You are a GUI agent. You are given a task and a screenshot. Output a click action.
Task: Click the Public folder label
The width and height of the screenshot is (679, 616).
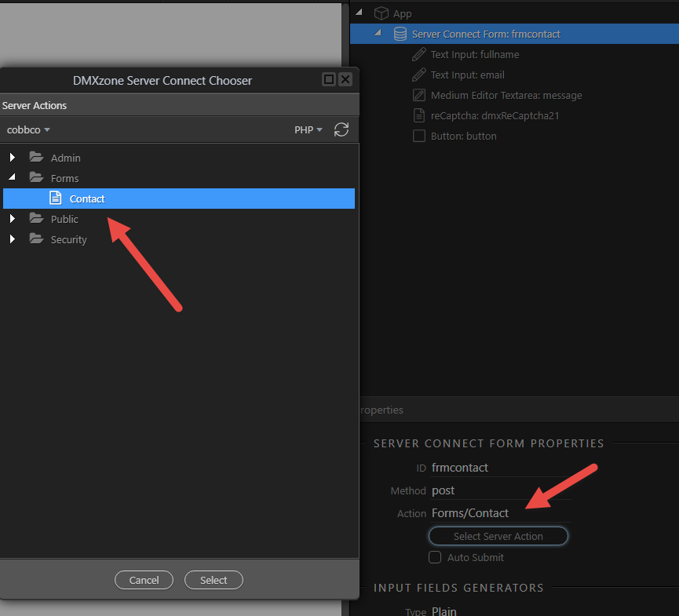point(64,219)
